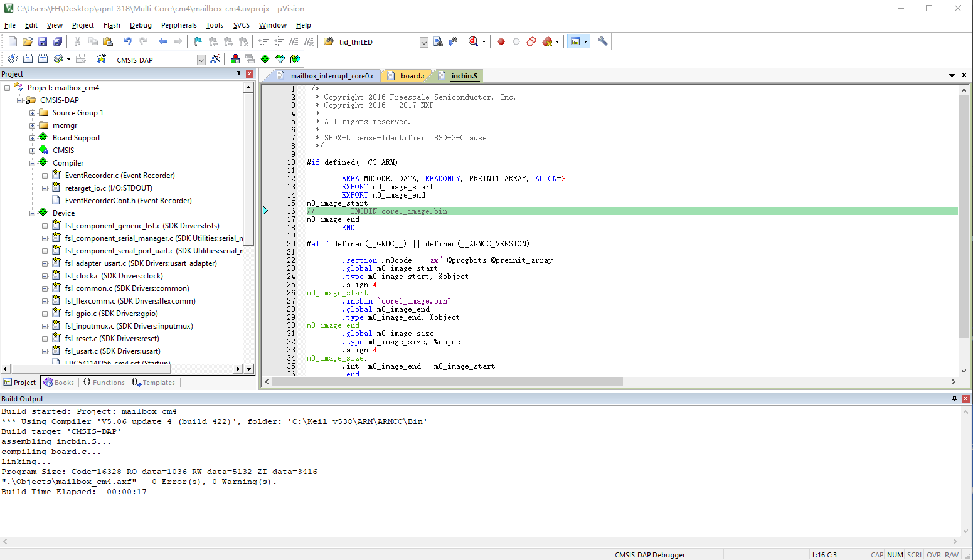The image size is (973, 560).
Task: Click the Undo arrow icon
Action: (127, 41)
